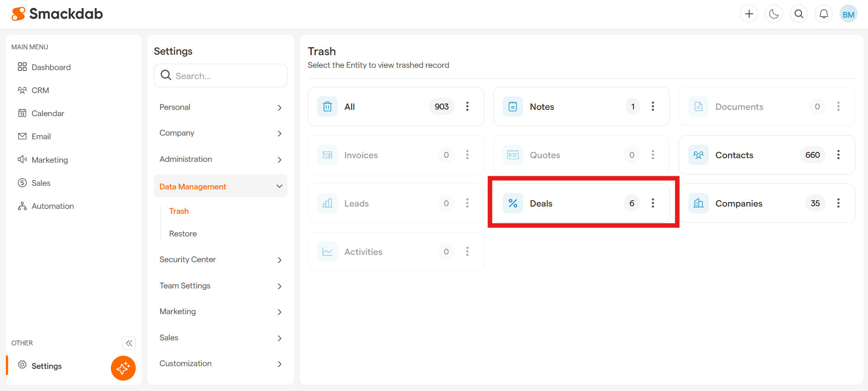Expand the Personal settings section
Screen dimensions: 868x391
click(x=220, y=107)
